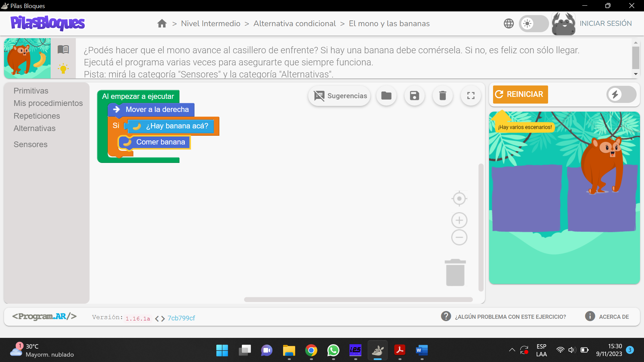Center workspace with crosshair icon

click(x=459, y=199)
